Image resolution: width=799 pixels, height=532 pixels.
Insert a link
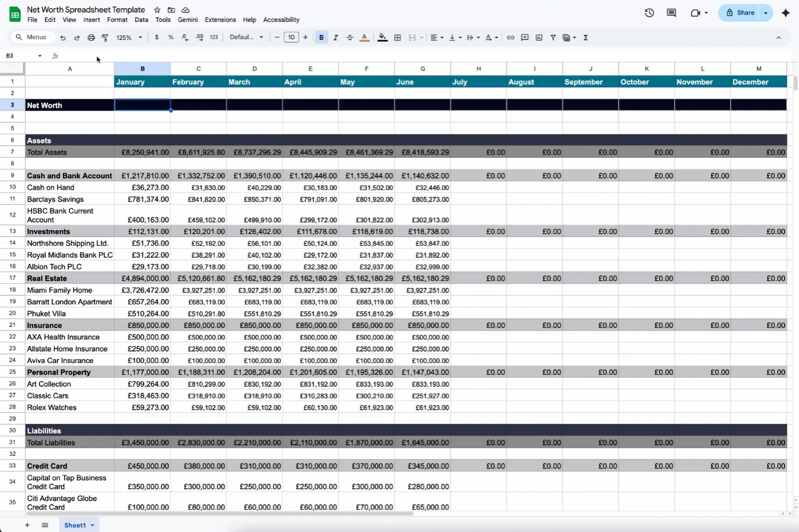(511, 37)
